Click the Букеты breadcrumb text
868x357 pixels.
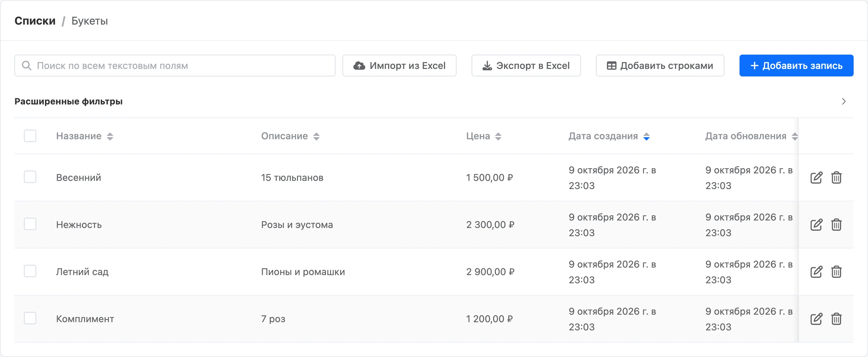click(90, 21)
